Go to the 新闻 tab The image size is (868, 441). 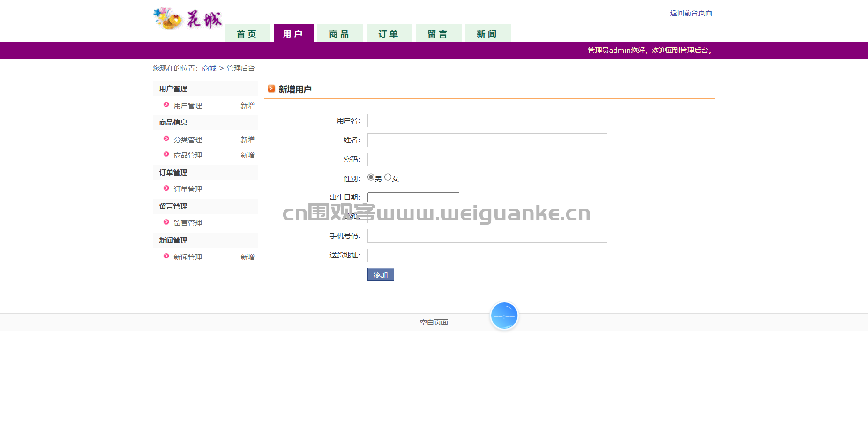pos(487,33)
